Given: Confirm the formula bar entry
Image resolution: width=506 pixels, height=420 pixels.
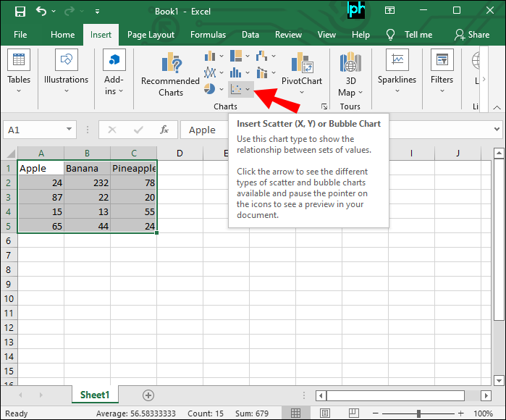Looking at the screenshot, I should tap(138, 130).
